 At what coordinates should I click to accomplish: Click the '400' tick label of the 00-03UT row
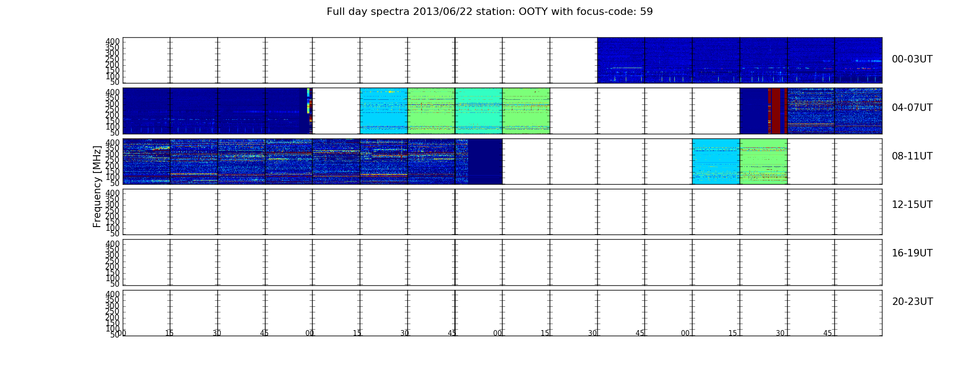(x=112, y=41)
